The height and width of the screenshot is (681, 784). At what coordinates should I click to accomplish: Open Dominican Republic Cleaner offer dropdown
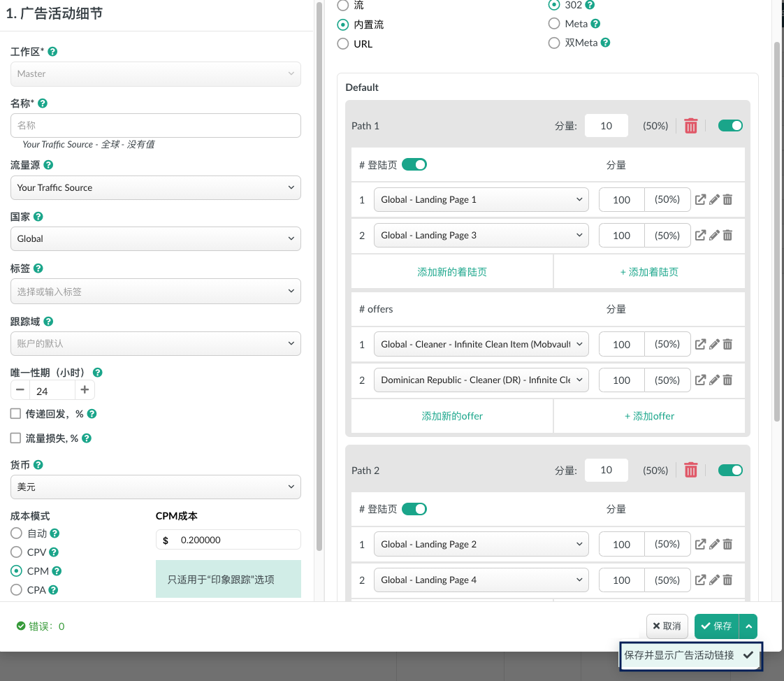481,380
